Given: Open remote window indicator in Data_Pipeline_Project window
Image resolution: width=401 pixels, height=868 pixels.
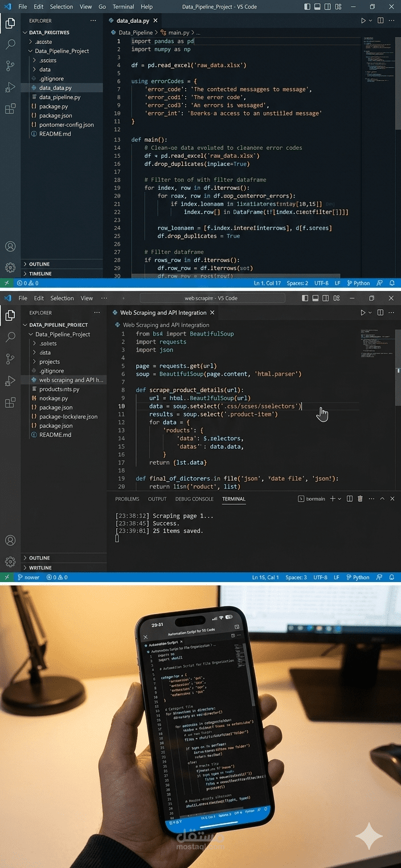Looking at the screenshot, I should click(x=7, y=283).
